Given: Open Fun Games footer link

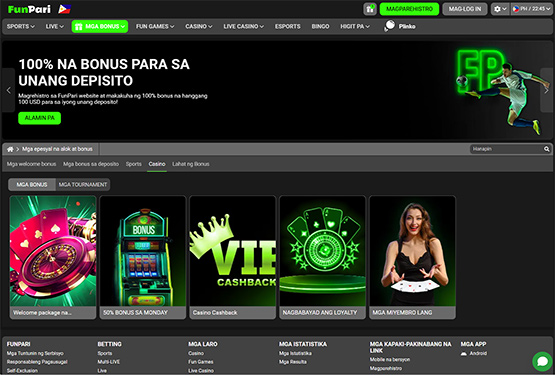Looking at the screenshot, I should (x=201, y=362).
